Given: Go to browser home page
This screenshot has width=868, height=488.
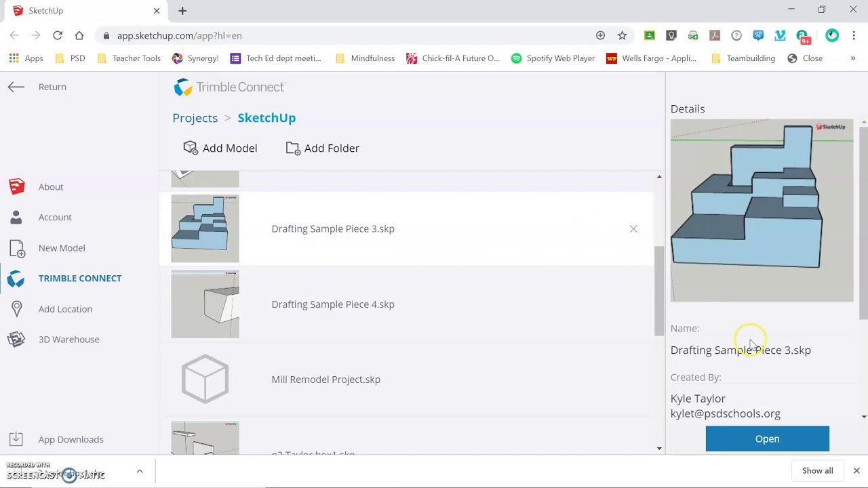Looking at the screenshot, I should (79, 35).
